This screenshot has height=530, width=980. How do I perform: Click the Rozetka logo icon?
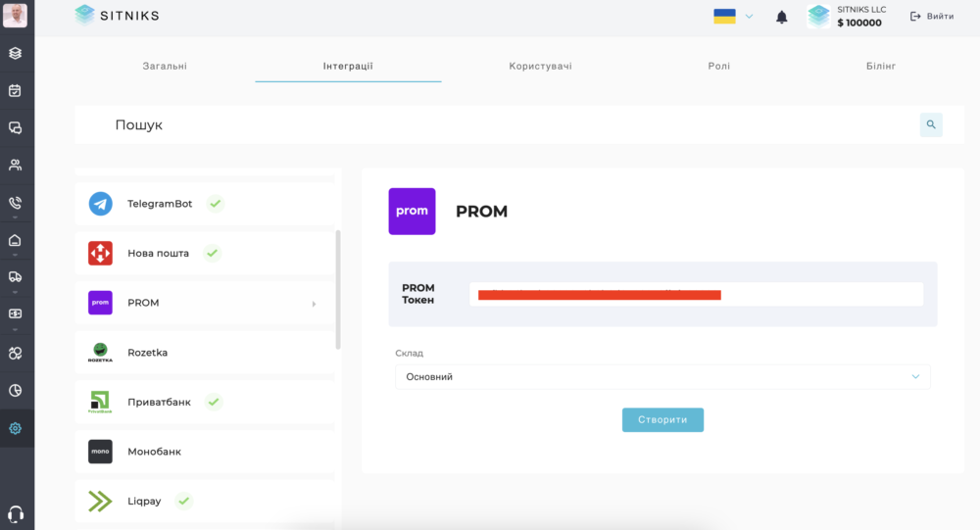100,353
